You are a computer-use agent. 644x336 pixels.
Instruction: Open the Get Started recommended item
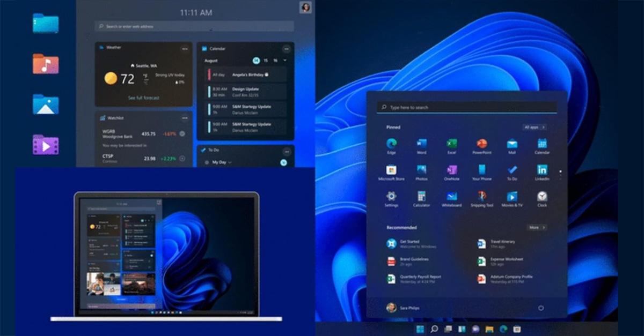click(412, 244)
